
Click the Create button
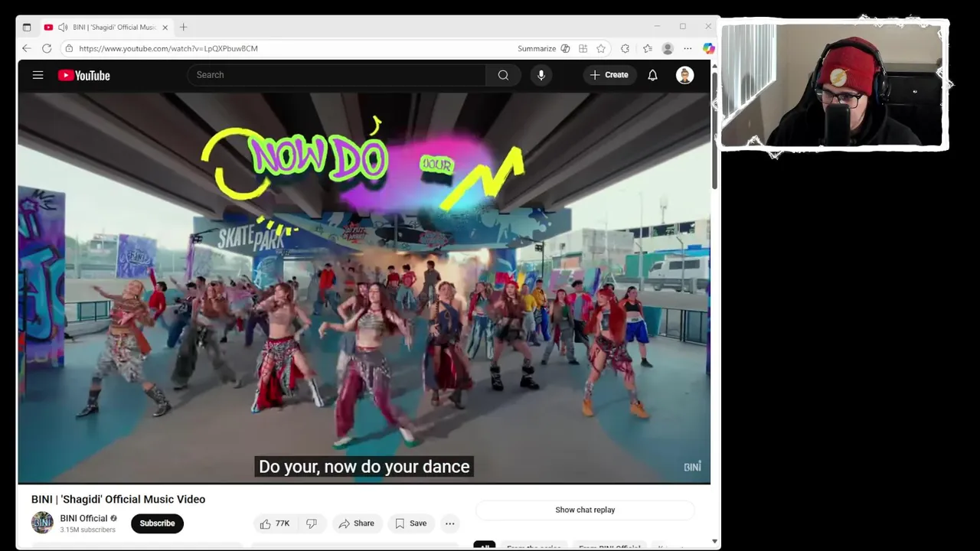coord(609,75)
